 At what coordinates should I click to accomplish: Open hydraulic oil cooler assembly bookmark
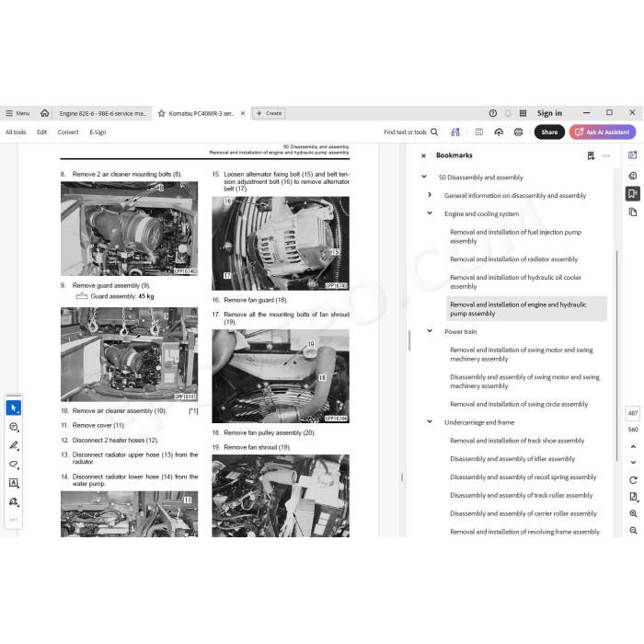515,282
